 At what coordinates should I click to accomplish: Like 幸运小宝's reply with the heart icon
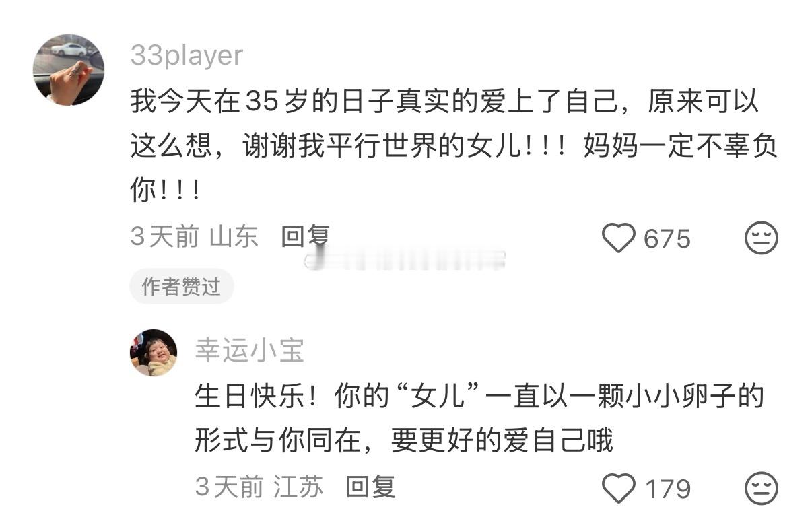(618, 488)
